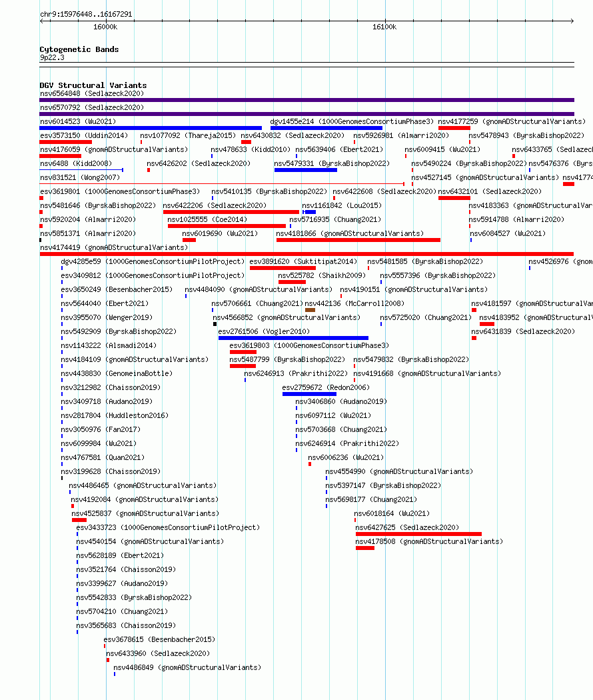Open nsv6422206 (Sedlazeck2020) variant label

coord(214,205)
